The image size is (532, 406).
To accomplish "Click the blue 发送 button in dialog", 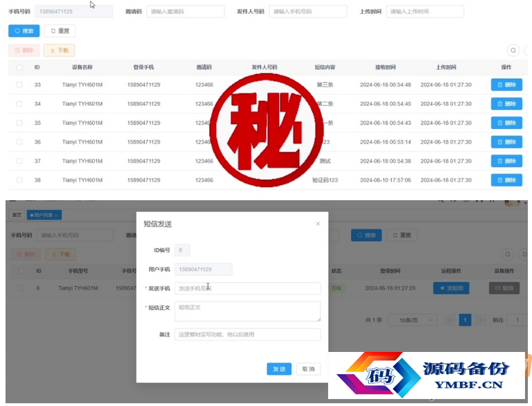I will (x=279, y=369).
